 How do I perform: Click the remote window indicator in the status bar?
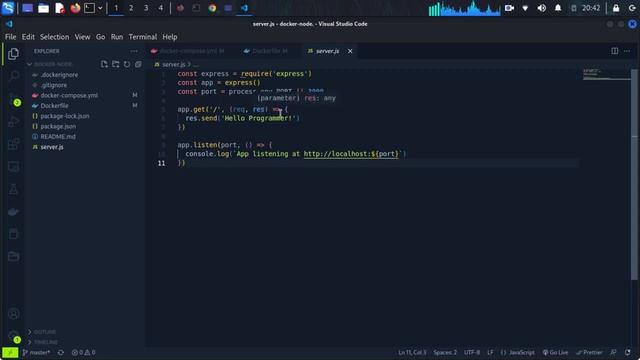10,352
